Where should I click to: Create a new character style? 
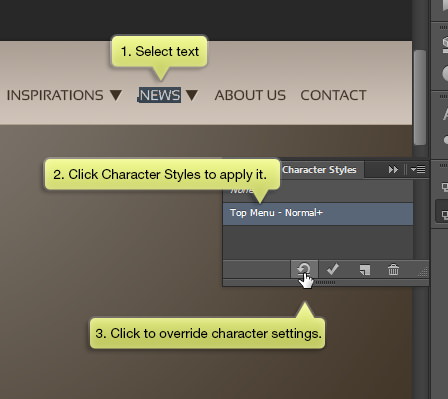point(365,270)
